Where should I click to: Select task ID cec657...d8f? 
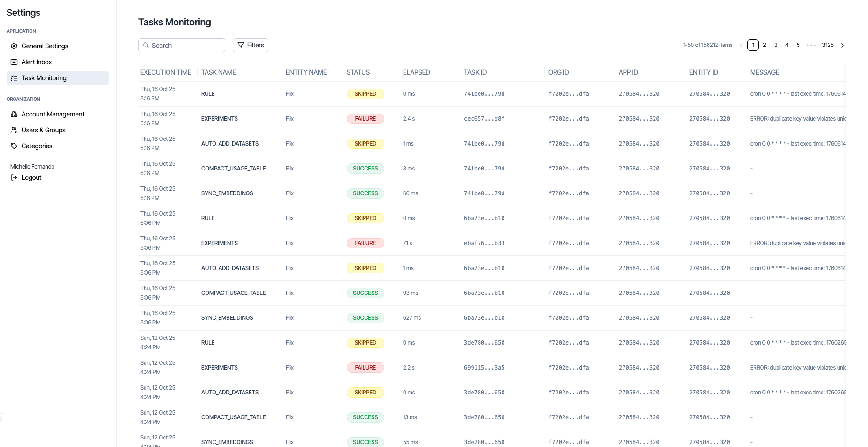(484, 119)
